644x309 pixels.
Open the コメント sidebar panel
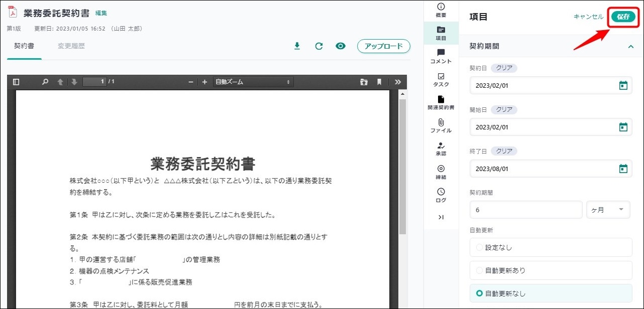(441, 56)
